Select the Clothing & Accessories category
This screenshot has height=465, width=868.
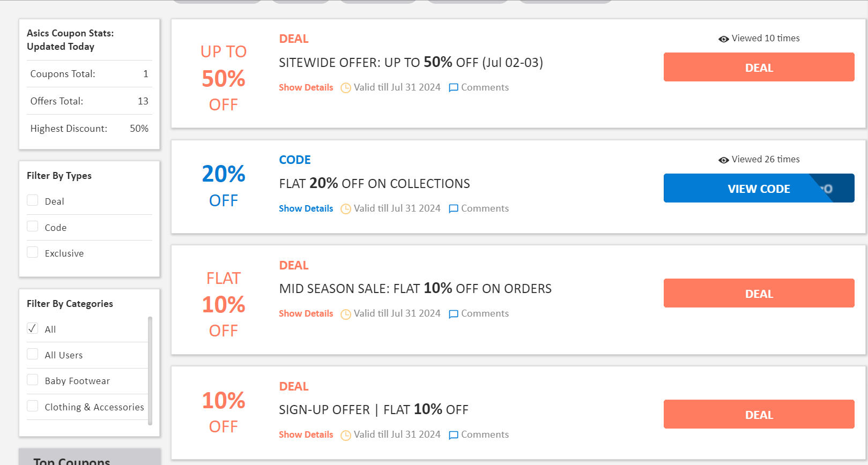(32, 406)
